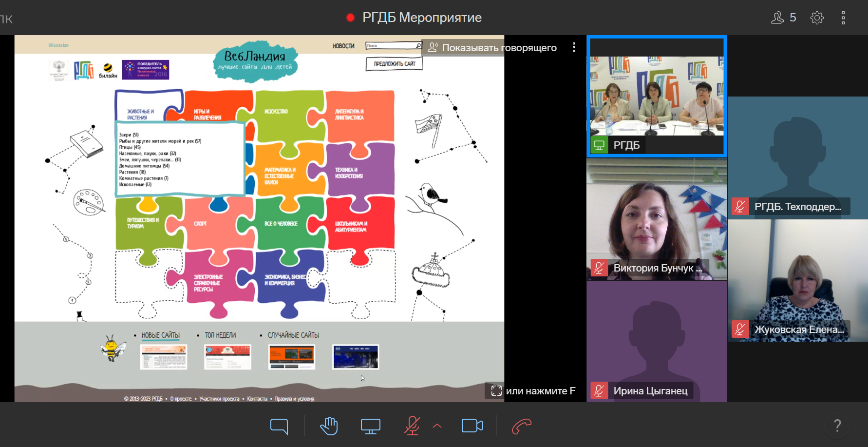
Task: Click 'Контакты' footer link
Action: pos(257,399)
